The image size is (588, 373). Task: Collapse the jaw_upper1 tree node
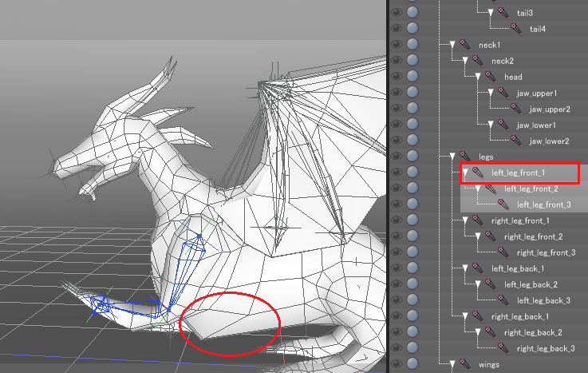[491, 93]
